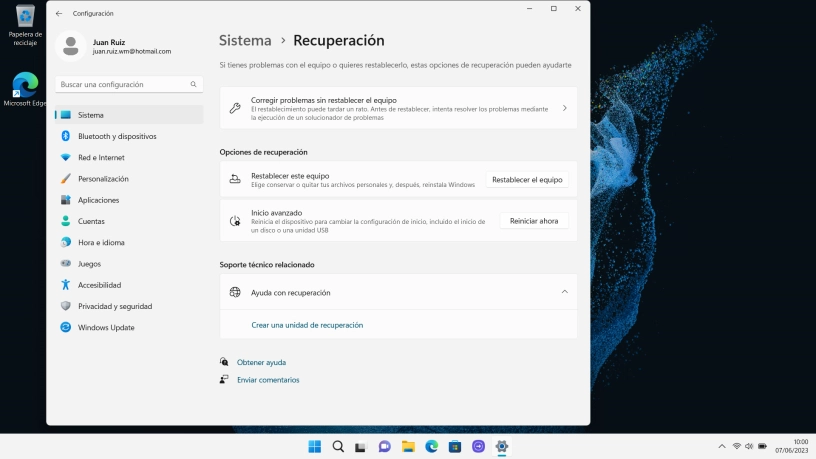Click 'Enviar comentarios' link
Screen dimensions: 816x459
pos(268,380)
